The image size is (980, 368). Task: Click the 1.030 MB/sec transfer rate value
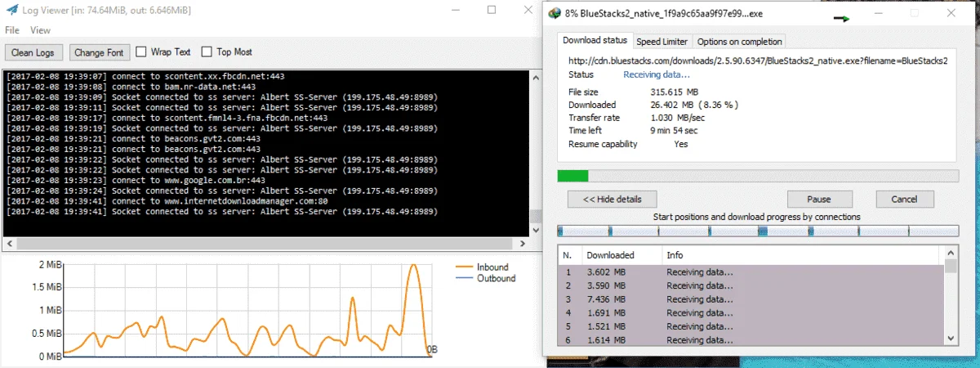pyautogui.click(x=677, y=118)
